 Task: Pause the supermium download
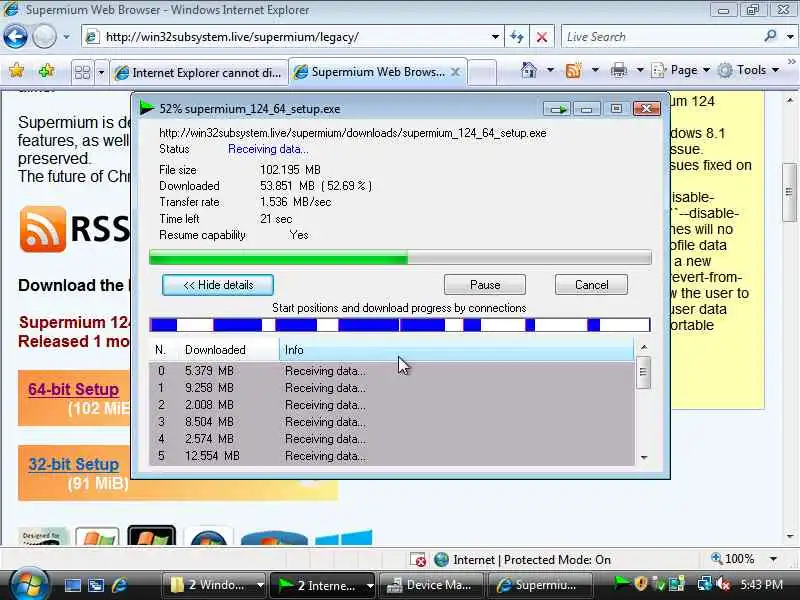click(485, 285)
